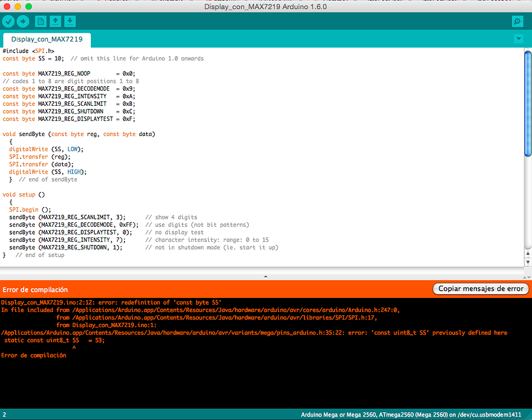Viewport: 532px width, 420px height.
Task: Collapse the console with the center caret
Action: pos(266,276)
